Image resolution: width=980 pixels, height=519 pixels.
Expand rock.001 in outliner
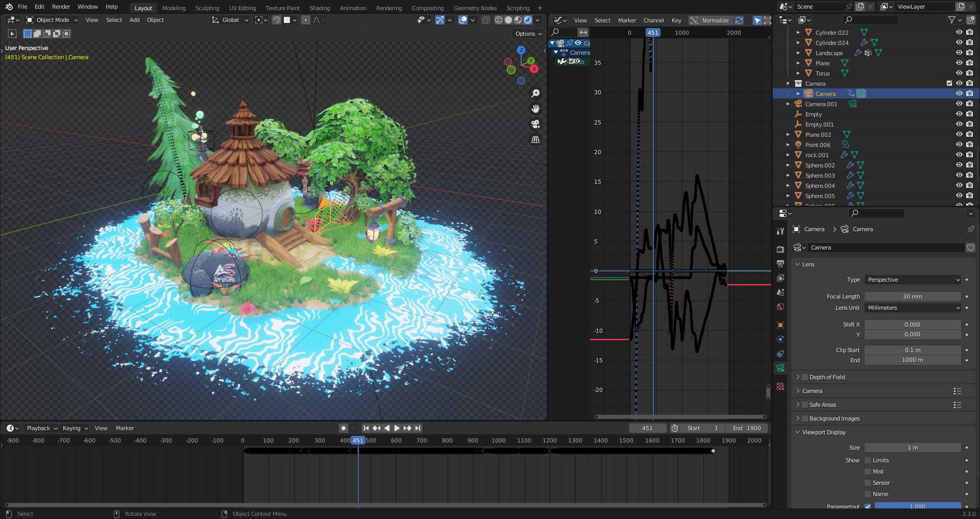click(x=788, y=155)
